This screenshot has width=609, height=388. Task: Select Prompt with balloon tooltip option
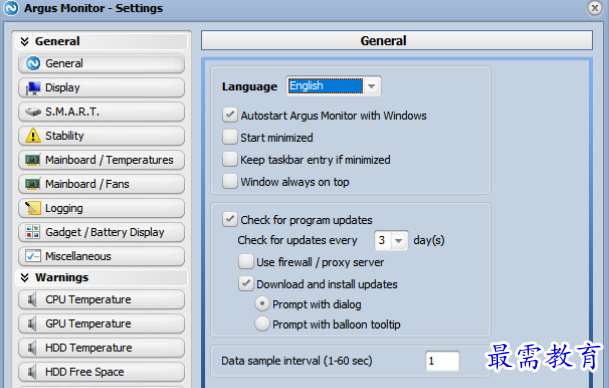[x=262, y=324]
